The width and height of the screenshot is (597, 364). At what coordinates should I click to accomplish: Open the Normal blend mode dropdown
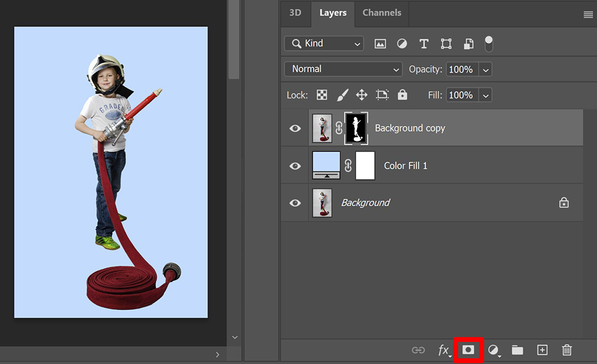click(x=343, y=69)
